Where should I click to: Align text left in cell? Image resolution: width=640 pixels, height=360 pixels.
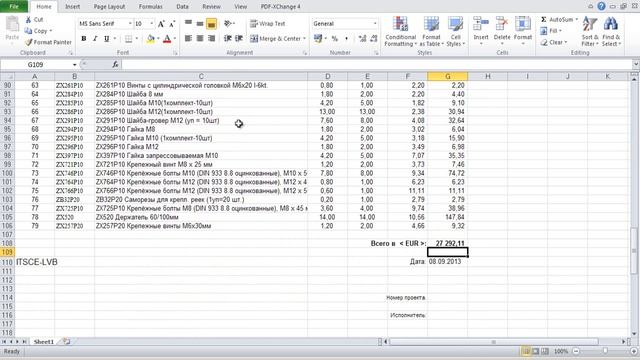click(188, 38)
